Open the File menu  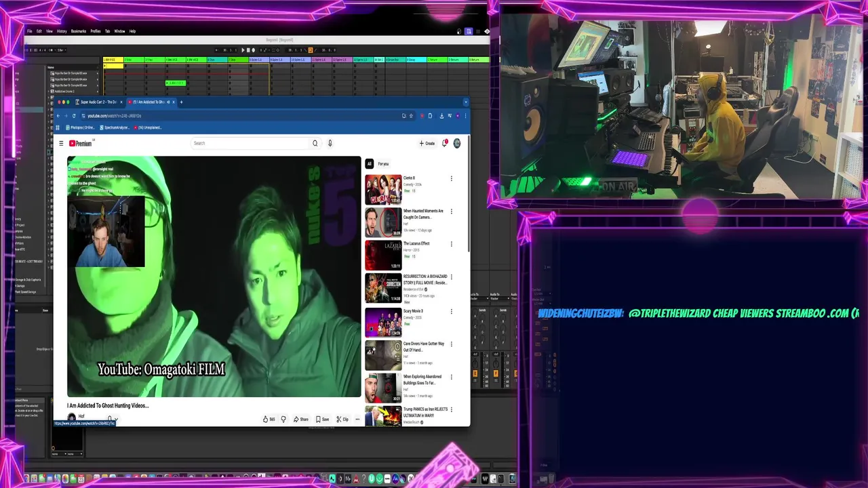click(30, 31)
